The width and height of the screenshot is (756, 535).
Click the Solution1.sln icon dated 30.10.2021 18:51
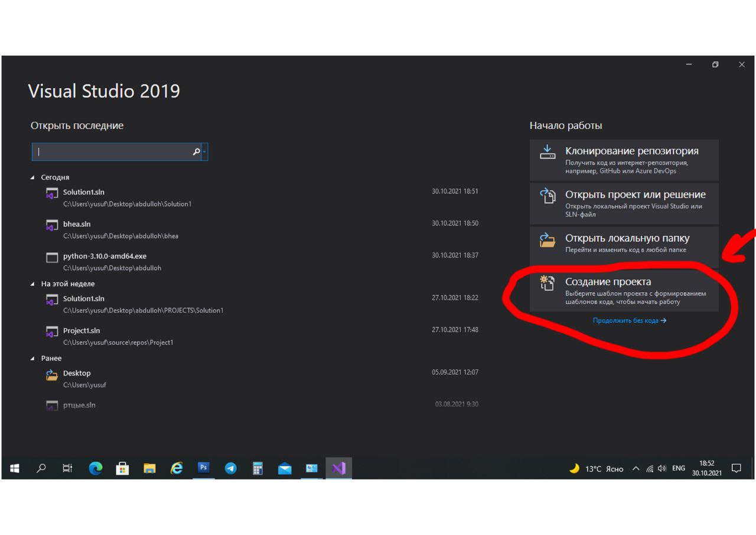click(x=52, y=193)
